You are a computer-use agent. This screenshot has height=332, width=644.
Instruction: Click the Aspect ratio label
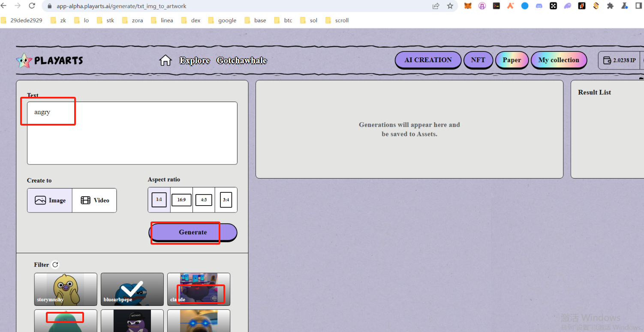[164, 179]
